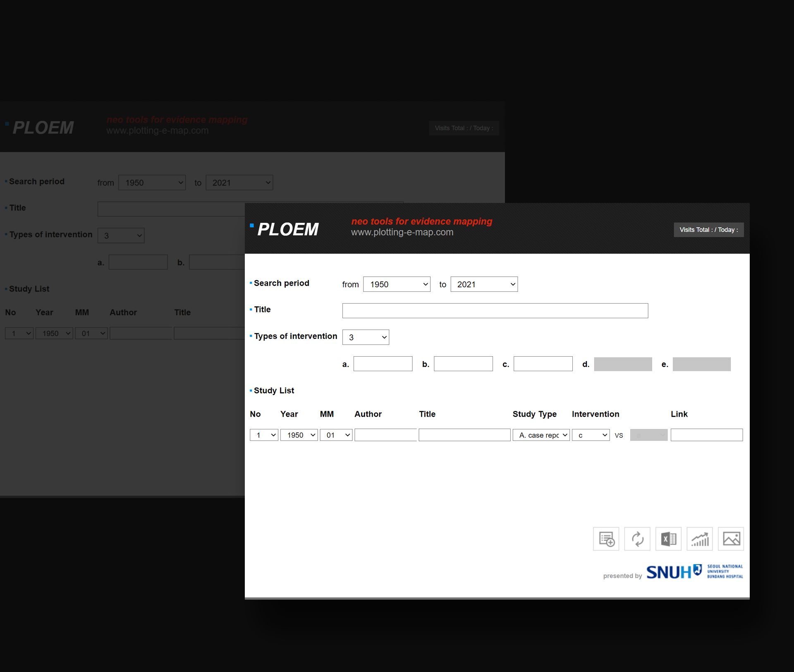Click the www.plotting-e-map.com link
The width and height of the screenshot is (794, 672).
(402, 232)
